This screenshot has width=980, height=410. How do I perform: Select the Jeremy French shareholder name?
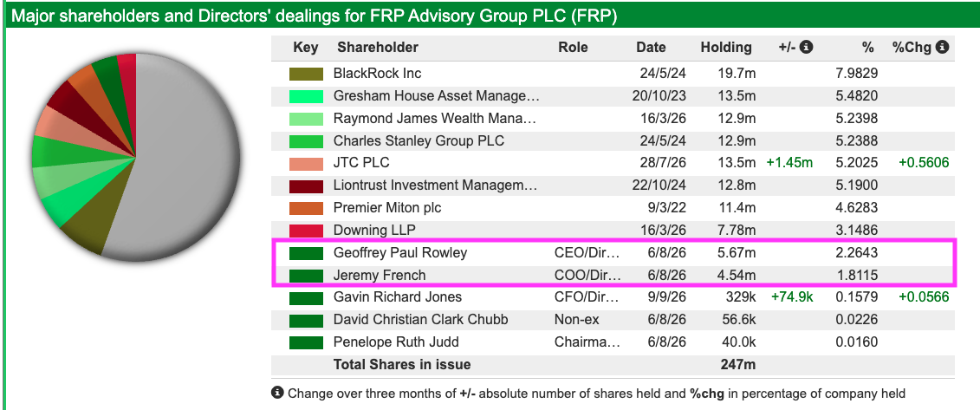click(x=380, y=276)
